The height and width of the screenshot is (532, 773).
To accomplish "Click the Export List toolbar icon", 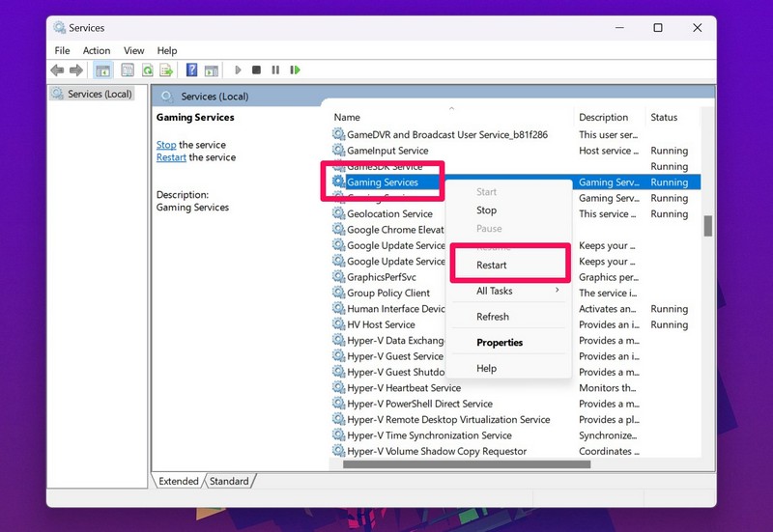I will [x=166, y=70].
